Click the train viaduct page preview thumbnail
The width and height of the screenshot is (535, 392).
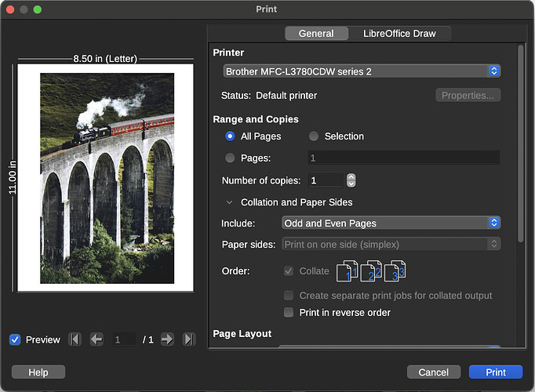point(107,178)
